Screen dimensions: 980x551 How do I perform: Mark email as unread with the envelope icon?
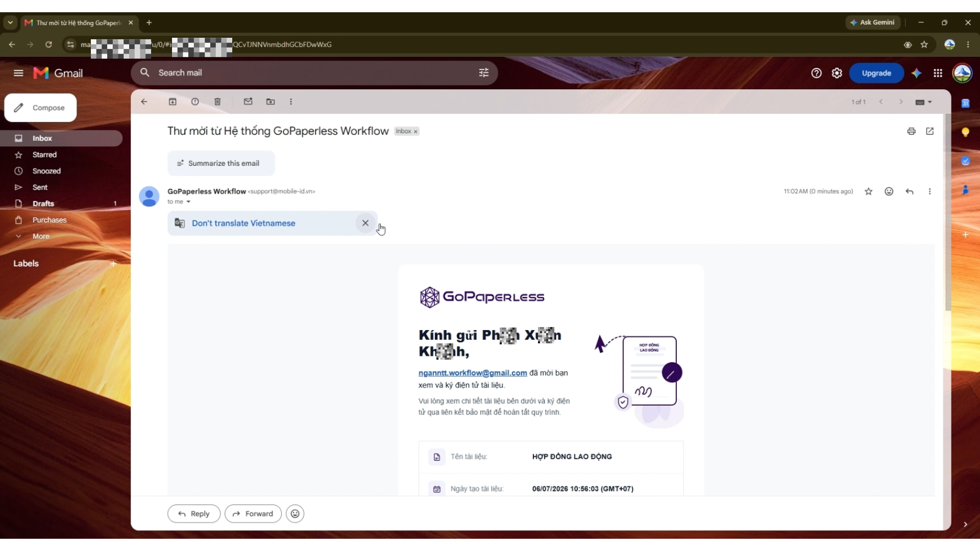248,102
